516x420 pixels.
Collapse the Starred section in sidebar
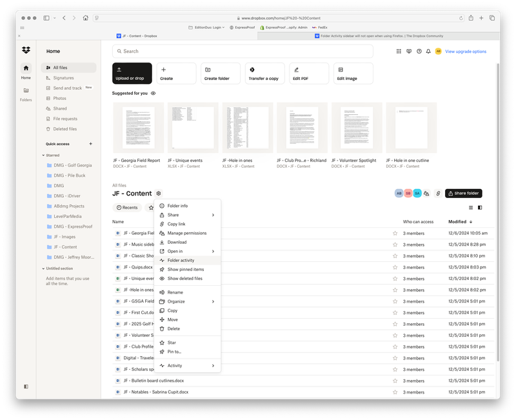43,155
